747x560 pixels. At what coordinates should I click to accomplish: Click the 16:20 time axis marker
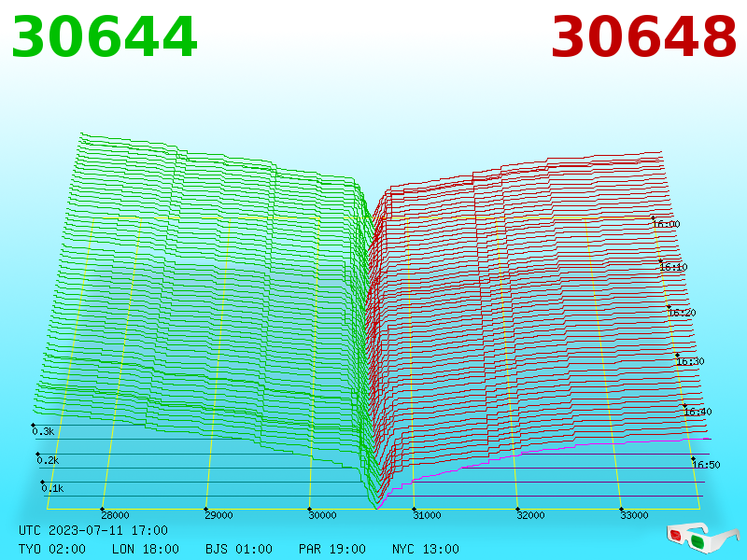682,313
